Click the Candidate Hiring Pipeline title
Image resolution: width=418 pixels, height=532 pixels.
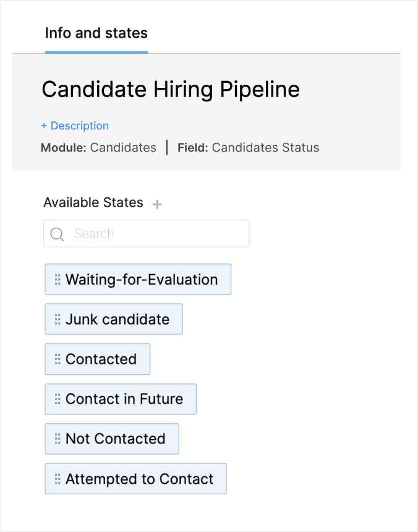coord(171,90)
